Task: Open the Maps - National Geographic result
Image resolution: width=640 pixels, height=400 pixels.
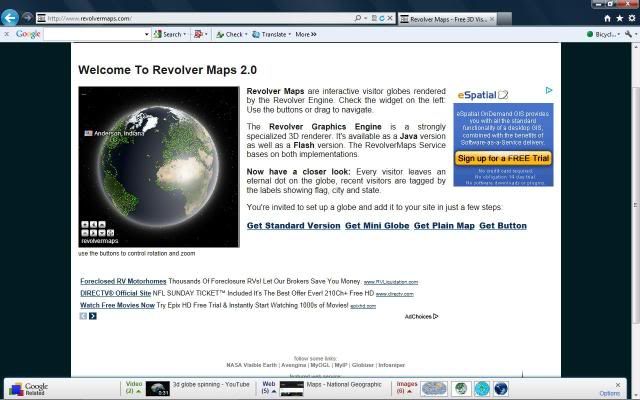Action: point(344,384)
